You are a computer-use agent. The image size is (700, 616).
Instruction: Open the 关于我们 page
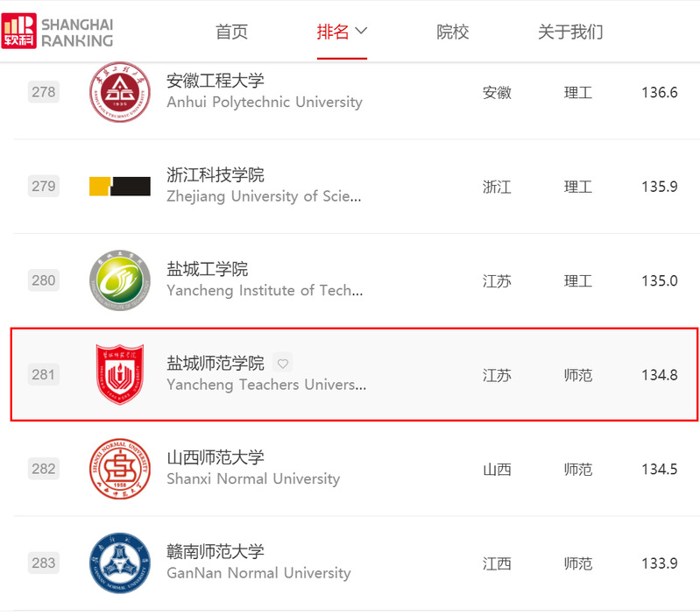click(x=570, y=32)
